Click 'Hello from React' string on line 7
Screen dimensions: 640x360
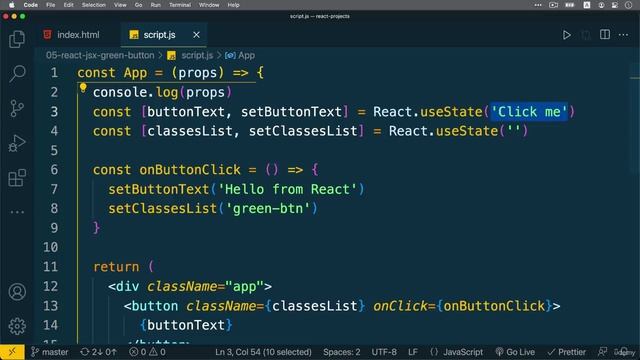(287, 189)
